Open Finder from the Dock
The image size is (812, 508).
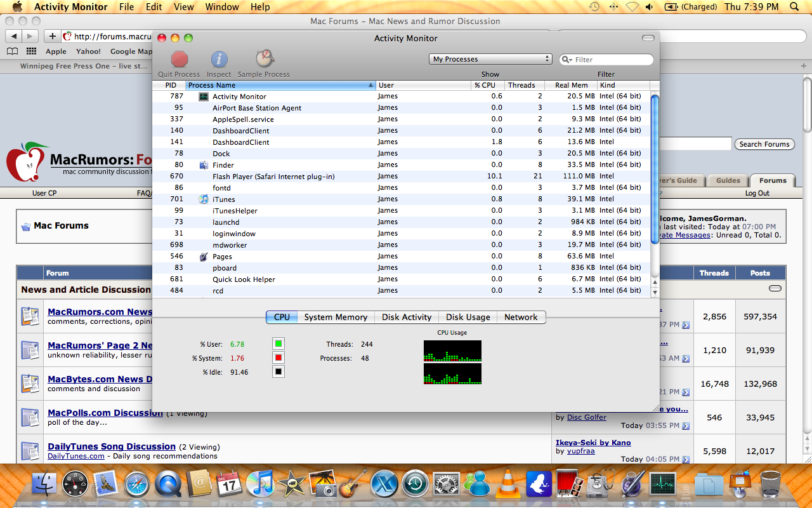point(44,485)
